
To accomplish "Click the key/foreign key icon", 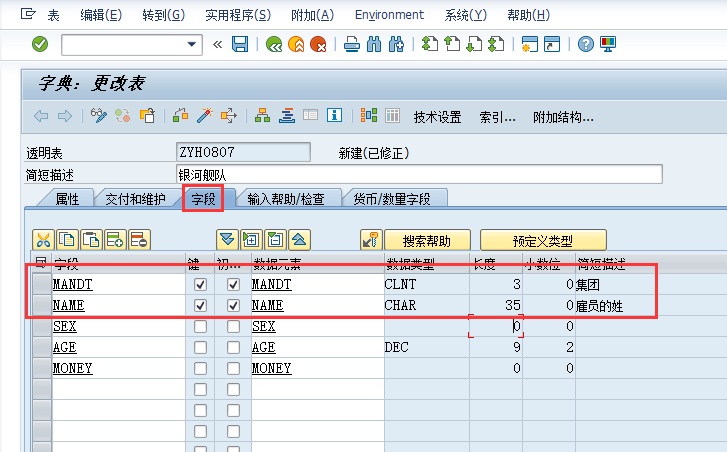I will [371, 240].
